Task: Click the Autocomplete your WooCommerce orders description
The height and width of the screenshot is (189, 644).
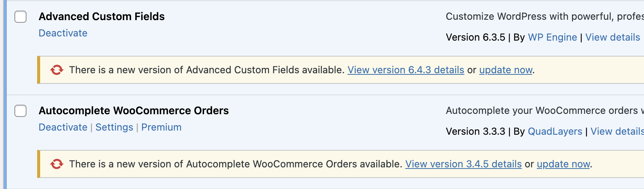Action: coord(545,110)
